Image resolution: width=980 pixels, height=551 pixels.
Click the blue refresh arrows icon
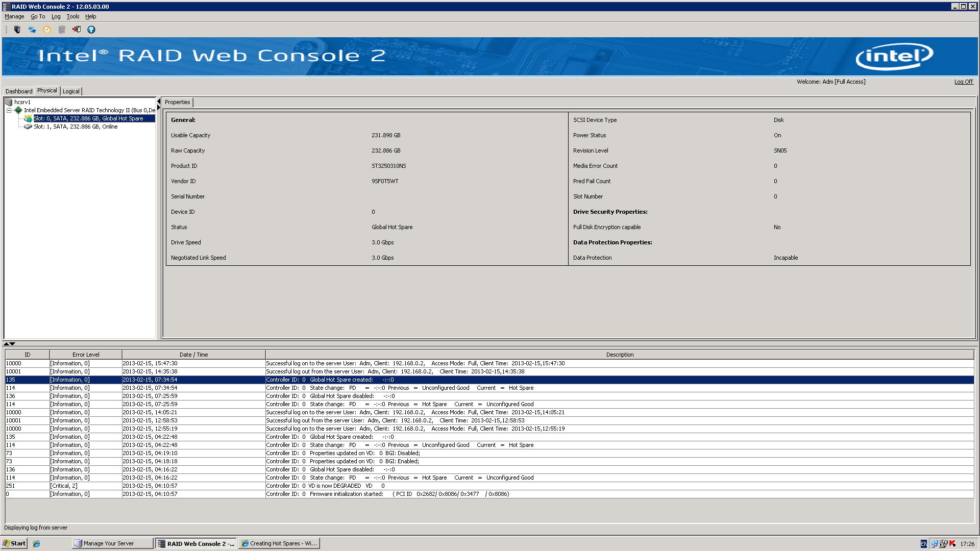tap(32, 30)
